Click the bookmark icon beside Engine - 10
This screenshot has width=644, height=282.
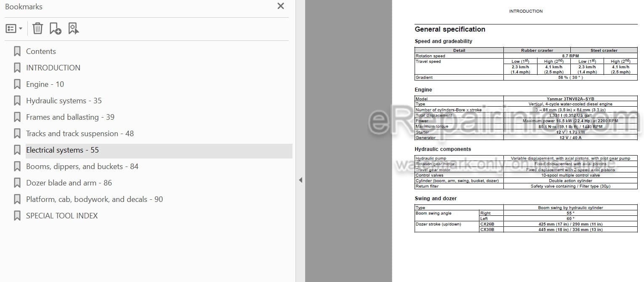point(17,84)
